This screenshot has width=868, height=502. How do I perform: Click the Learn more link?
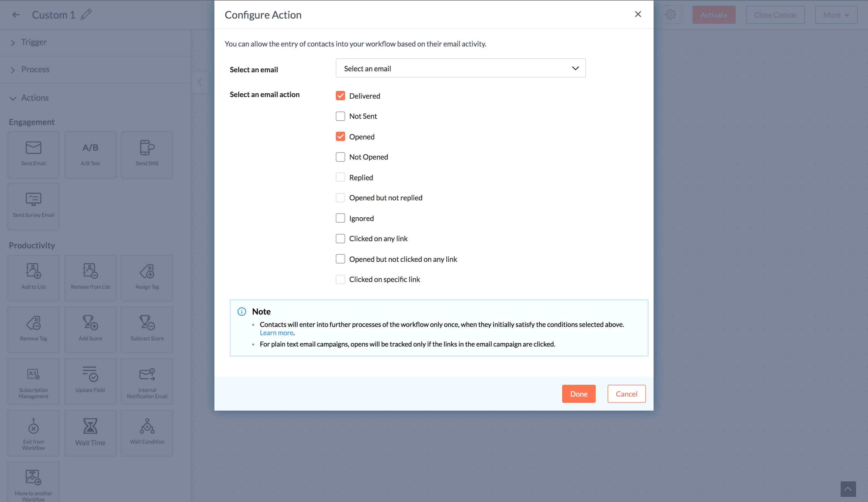tap(276, 333)
